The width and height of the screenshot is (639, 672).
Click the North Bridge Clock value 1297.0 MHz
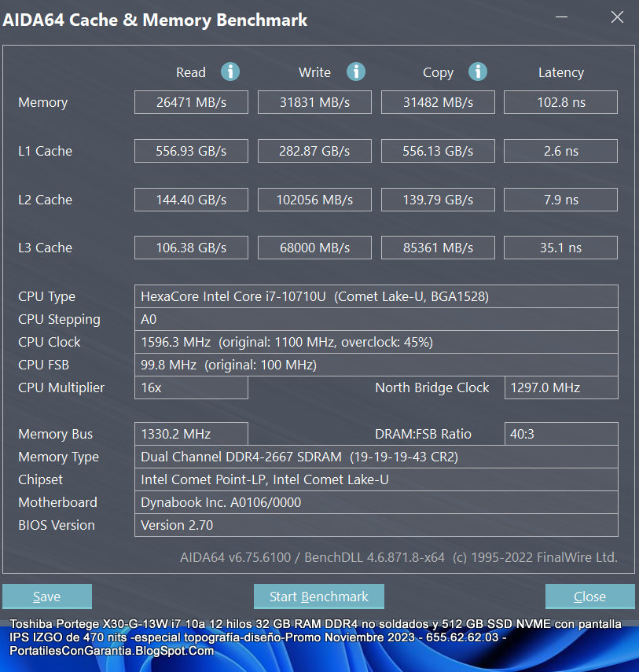pyautogui.click(x=561, y=387)
